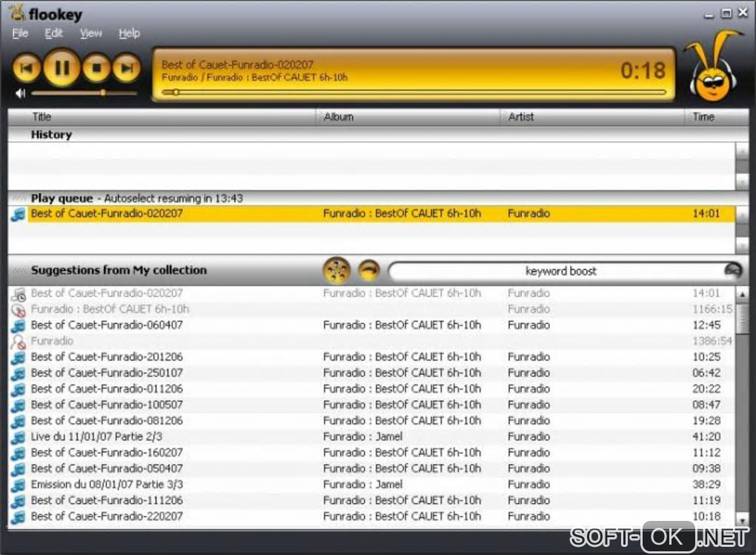The height and width of the screenshot is (555, 756).
Task: Click music icon for Emission du 08/01/07 Partie 3/3
Action: (x=19, y=485)
